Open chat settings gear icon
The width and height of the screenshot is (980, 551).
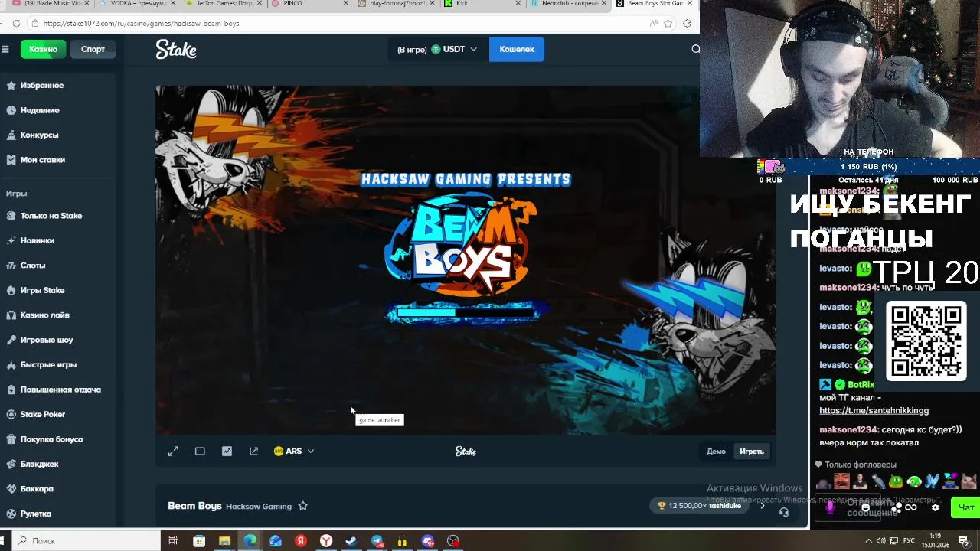935,507
